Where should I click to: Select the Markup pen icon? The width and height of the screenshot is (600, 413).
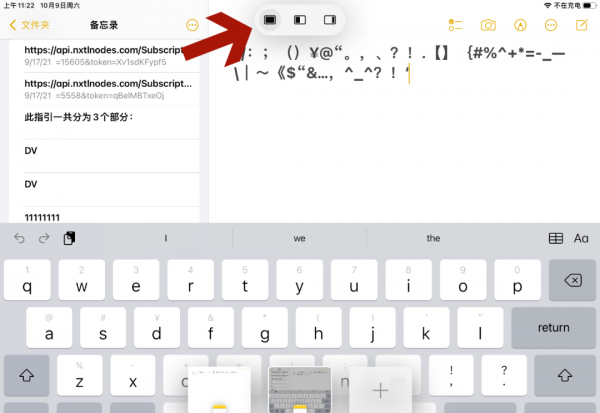(520, 24)
